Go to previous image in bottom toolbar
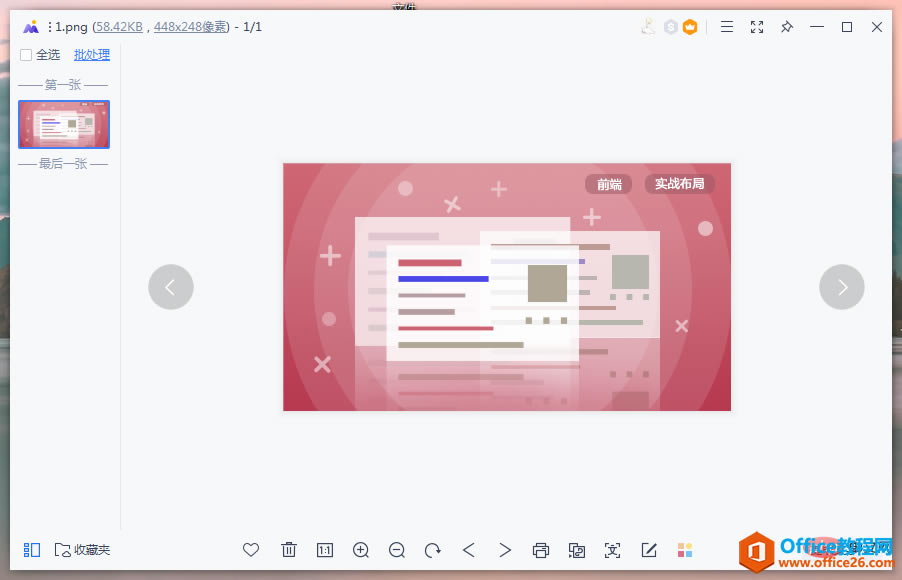902x580 pixels. 469,550
